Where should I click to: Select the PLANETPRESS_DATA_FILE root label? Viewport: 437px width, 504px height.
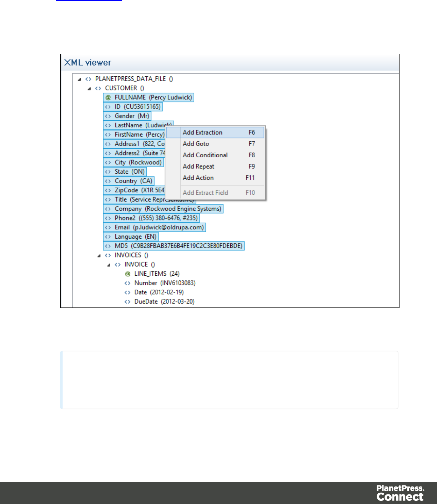[x=134, y=79]
